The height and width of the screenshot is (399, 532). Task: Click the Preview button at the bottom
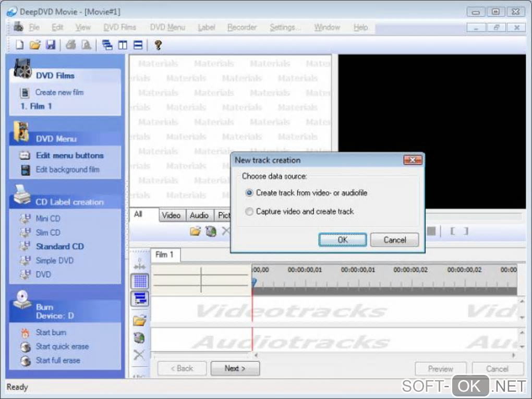point(440,369)
